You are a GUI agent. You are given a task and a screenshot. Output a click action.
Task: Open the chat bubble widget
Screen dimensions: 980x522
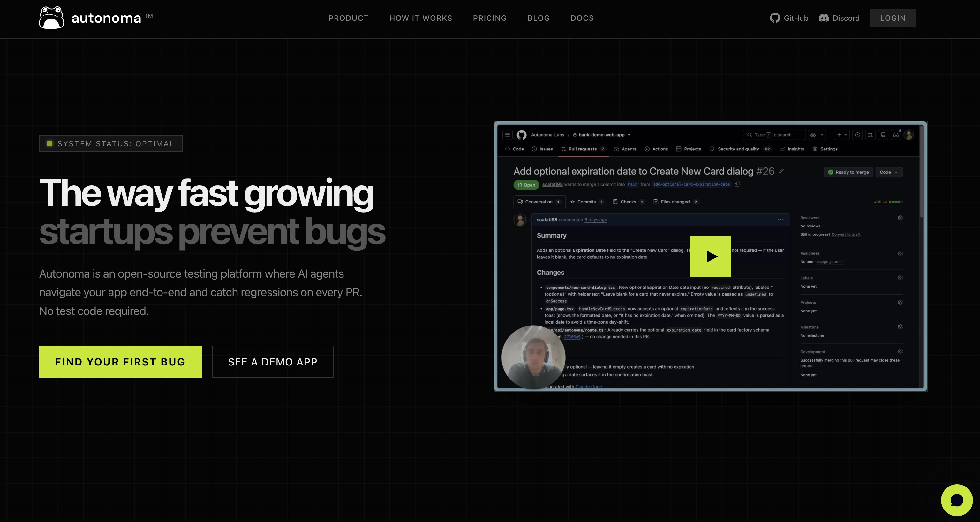[x=957, y=500]
